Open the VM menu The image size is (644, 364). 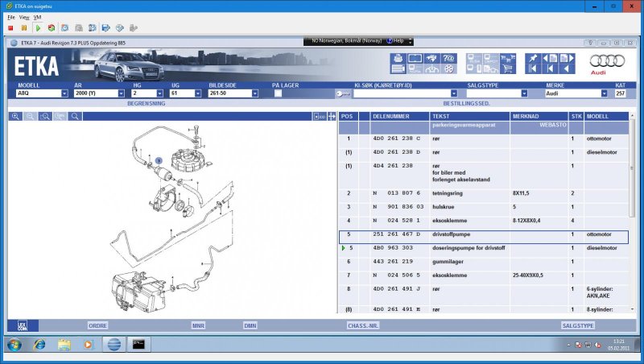pyautogui.click(x=38, y=17)
